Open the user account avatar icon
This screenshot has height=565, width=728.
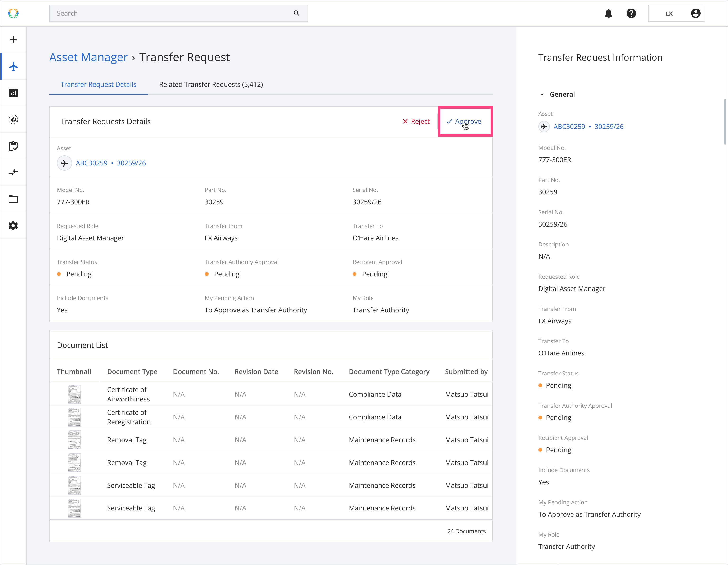click(x=695, y=13)
